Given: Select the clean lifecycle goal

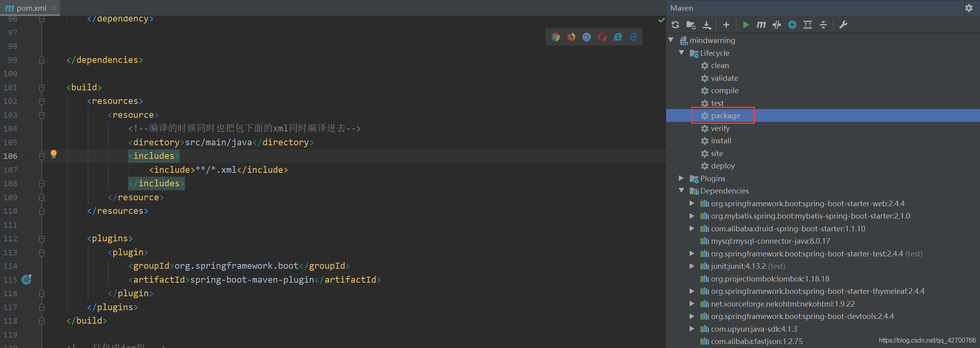Looking at the screenshot, I should coord(715,65).
